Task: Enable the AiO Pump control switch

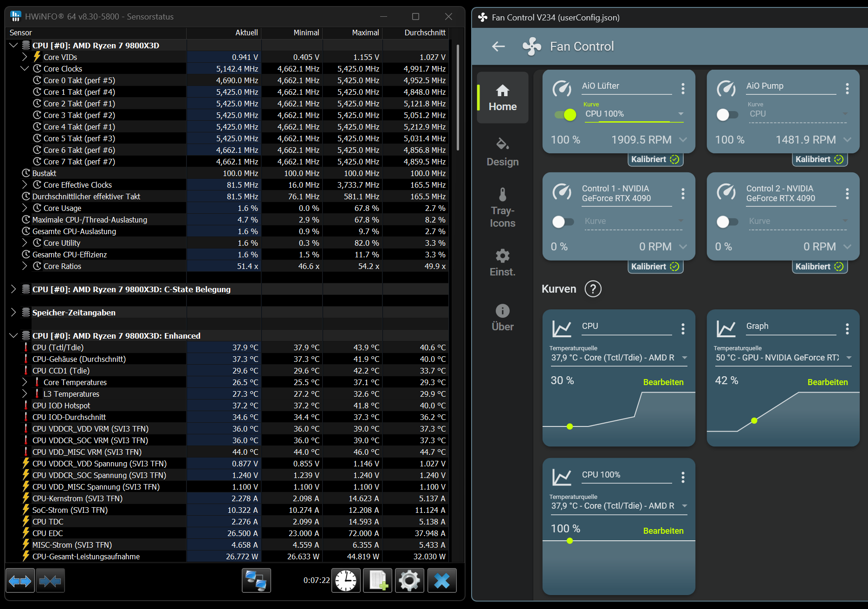Action: click(727, 115)
